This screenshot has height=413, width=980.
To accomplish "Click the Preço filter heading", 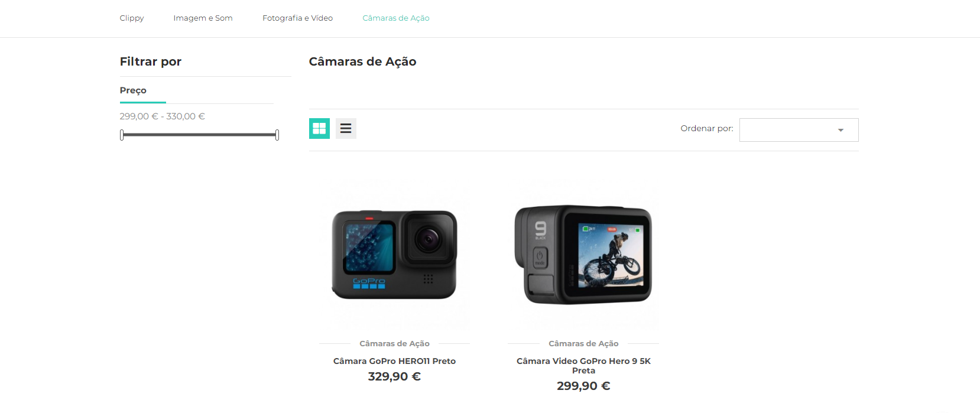I will click(133, 90).
